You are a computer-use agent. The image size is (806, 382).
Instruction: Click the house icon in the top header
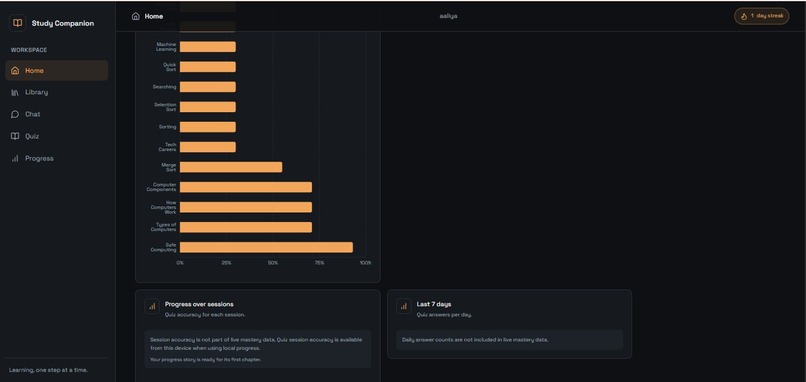(136, 16)
